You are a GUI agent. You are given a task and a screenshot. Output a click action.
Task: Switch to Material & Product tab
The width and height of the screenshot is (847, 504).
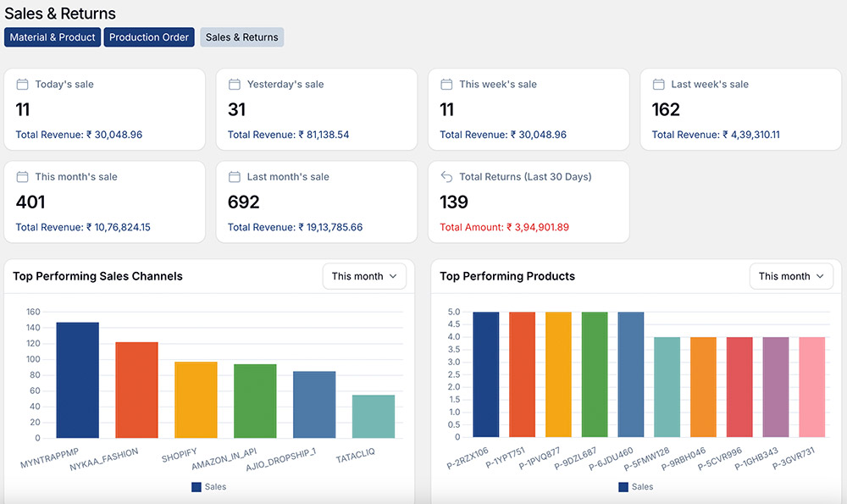[x=53, y=37]
